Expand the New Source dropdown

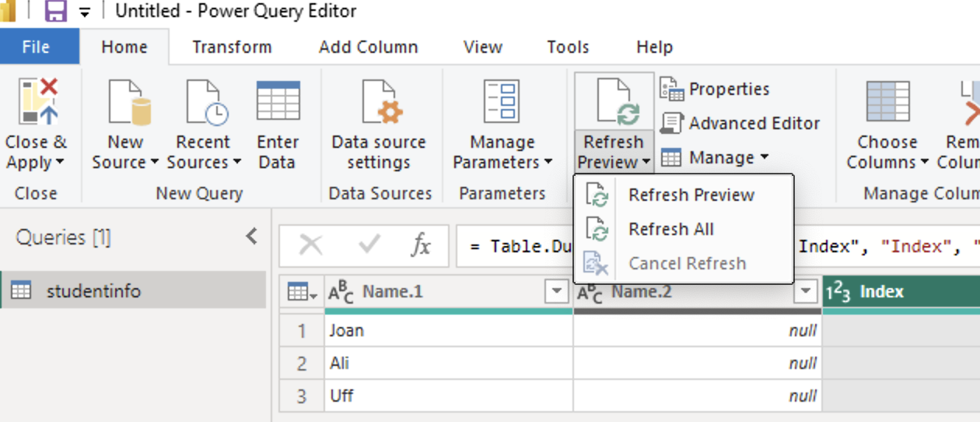coord(154,163)
